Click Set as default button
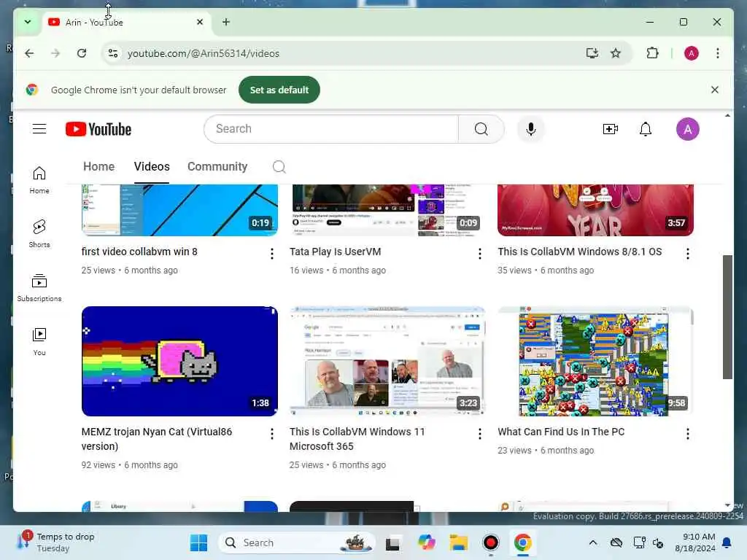 click(x=279, y=90)
